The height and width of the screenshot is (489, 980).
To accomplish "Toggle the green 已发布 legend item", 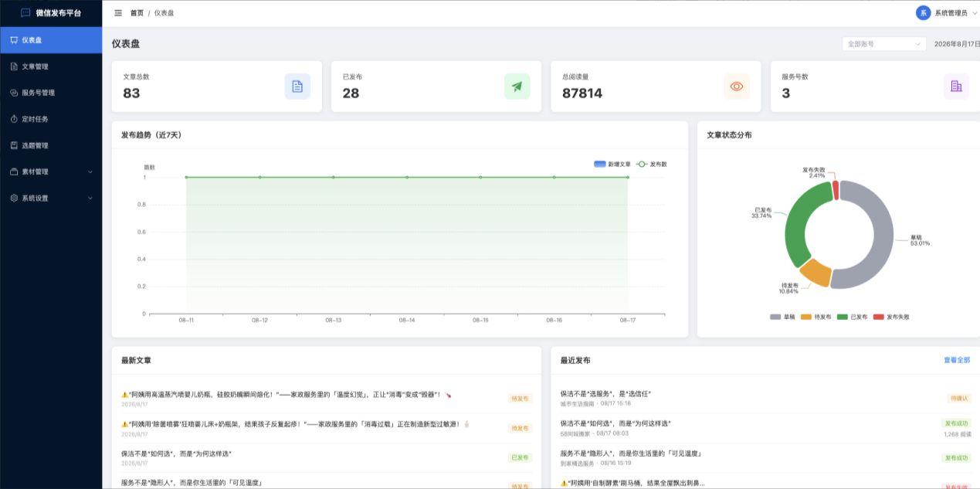I will tap(853, 317).
